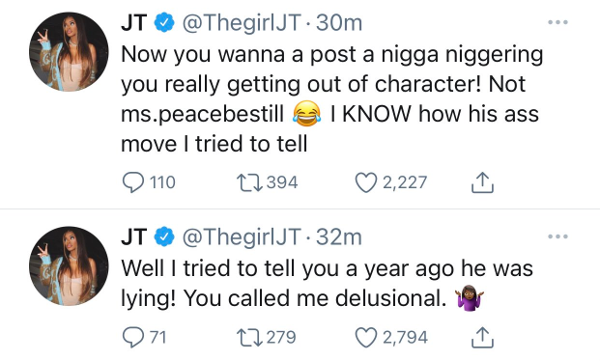
Task: Open the more options menu on the 30m tweet
Action: point(558,23)
